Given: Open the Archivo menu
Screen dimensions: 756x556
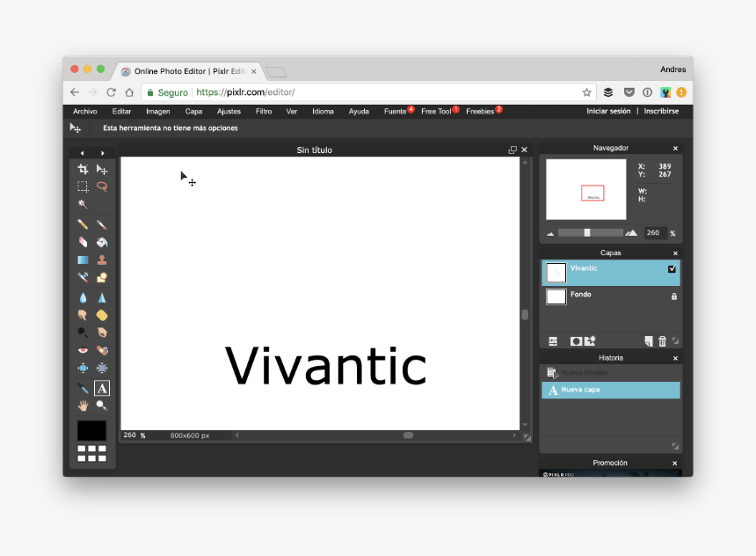Looking at the screenshot, I should [85, 112].
